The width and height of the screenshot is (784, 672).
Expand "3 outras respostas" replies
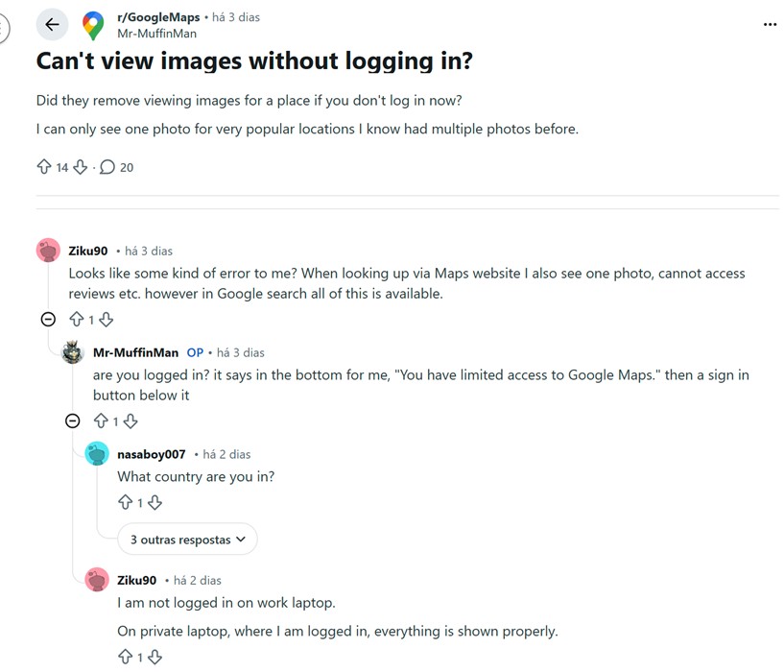pyautogui.click(x=187, y=540)
